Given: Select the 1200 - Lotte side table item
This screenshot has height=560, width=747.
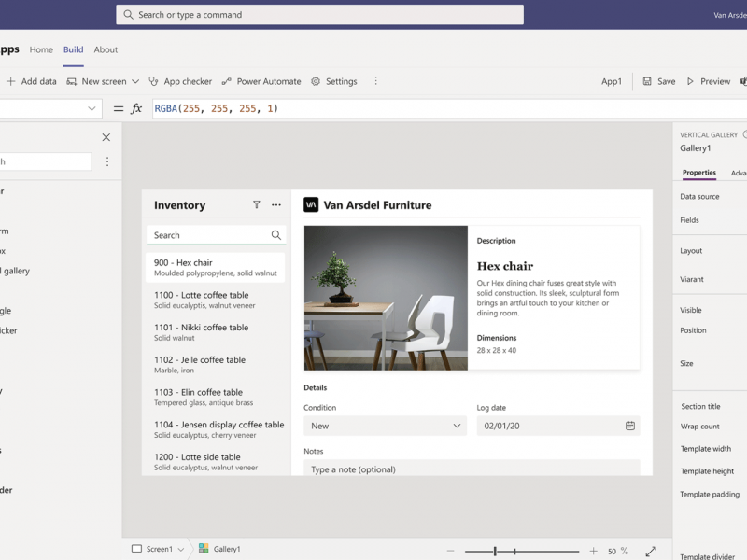Looking at the screenshot, I should (x=216, y=461).
